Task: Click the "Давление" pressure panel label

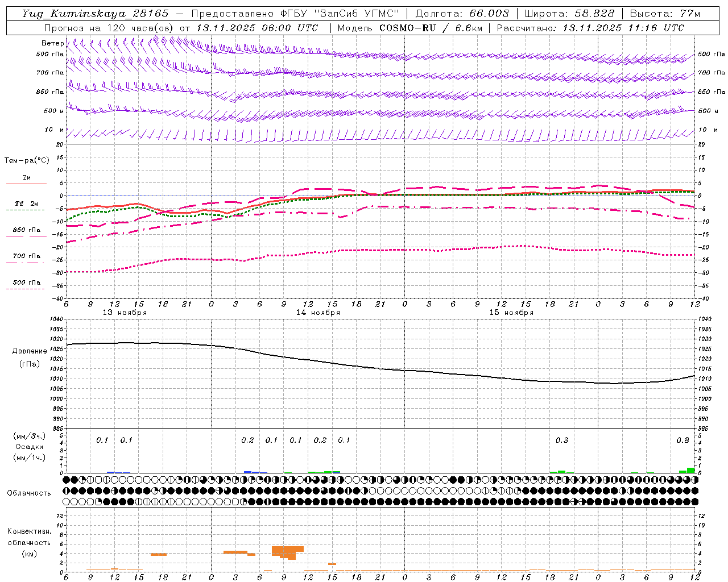Action: pyautogui.click(x=29, y=351)
